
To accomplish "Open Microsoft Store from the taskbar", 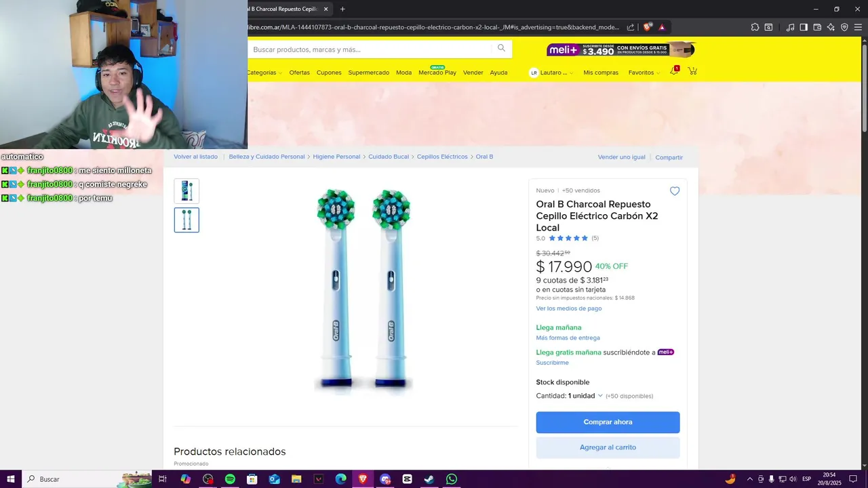I will tap(252, 479).
